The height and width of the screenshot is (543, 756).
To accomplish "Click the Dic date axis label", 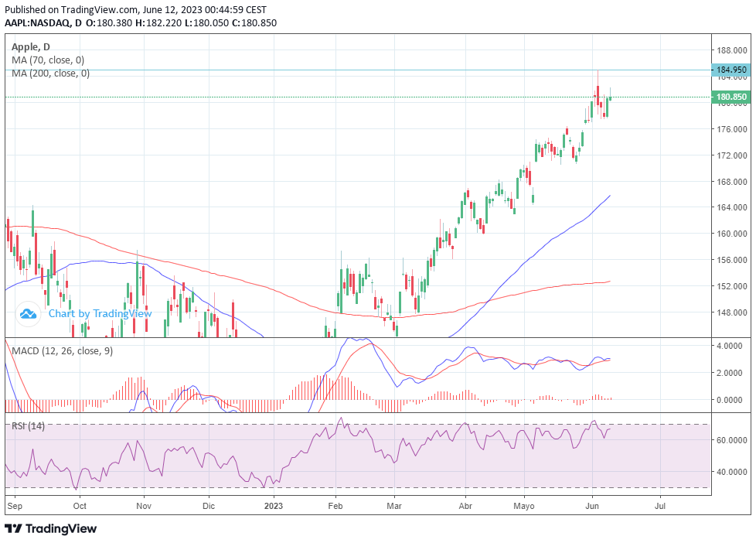I will (208, 506).
